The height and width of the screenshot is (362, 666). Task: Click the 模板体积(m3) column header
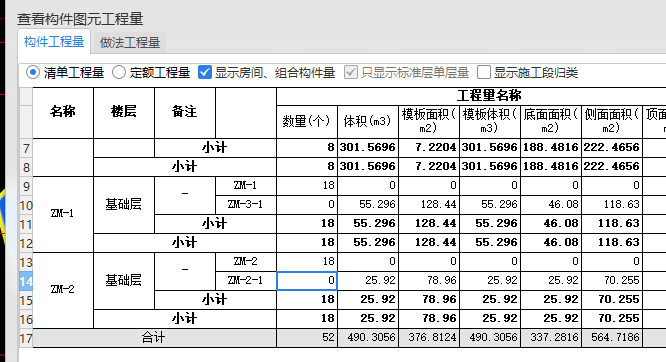(x=490, y=122)
